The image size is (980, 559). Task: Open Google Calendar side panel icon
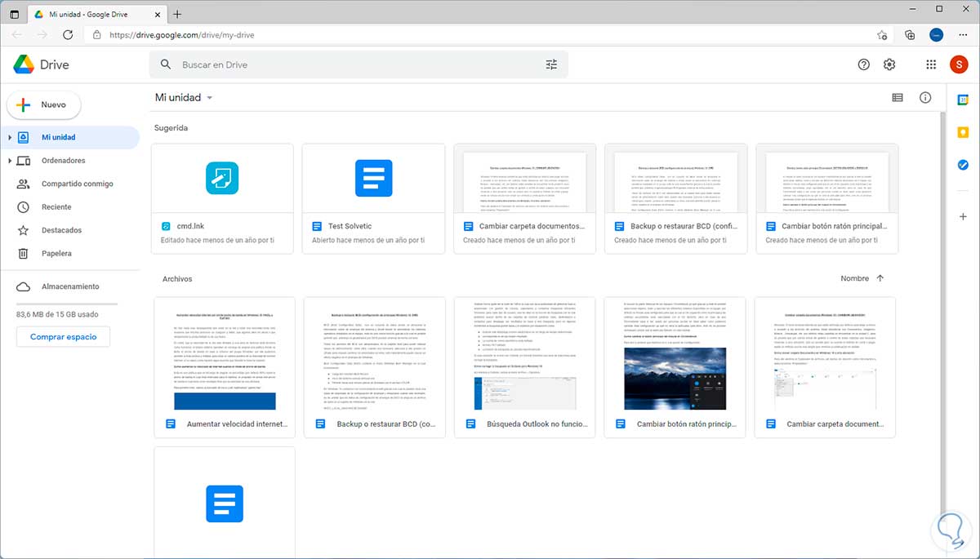tap(963, 100)
